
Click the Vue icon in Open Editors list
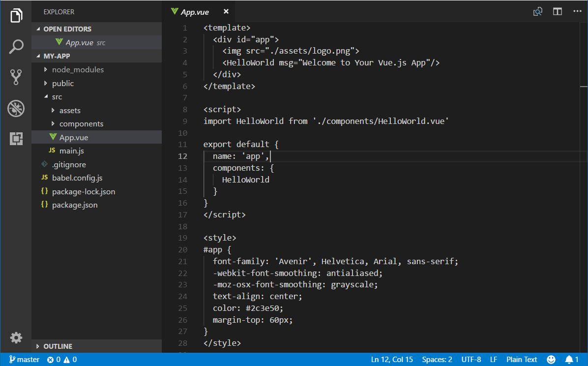pyautogui.click(x=59, y=42)
